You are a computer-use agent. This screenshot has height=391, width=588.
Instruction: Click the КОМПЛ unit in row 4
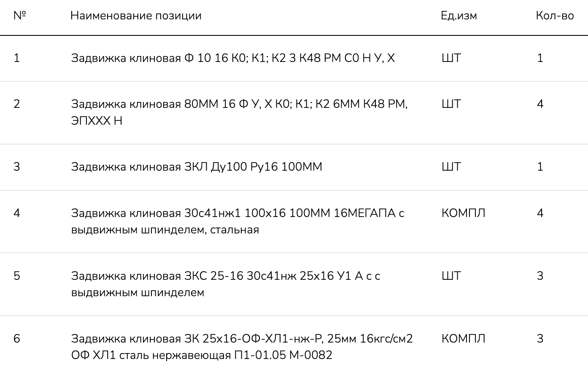[463, 213]
